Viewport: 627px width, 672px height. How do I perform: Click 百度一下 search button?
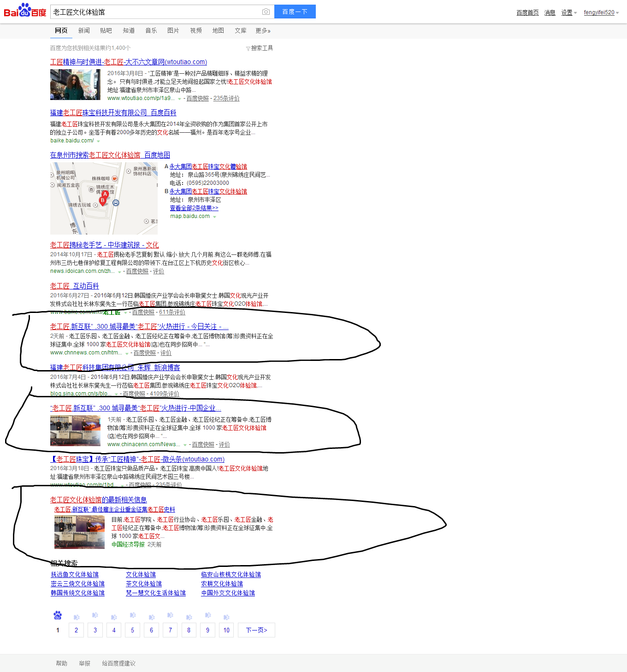[295, 12]
